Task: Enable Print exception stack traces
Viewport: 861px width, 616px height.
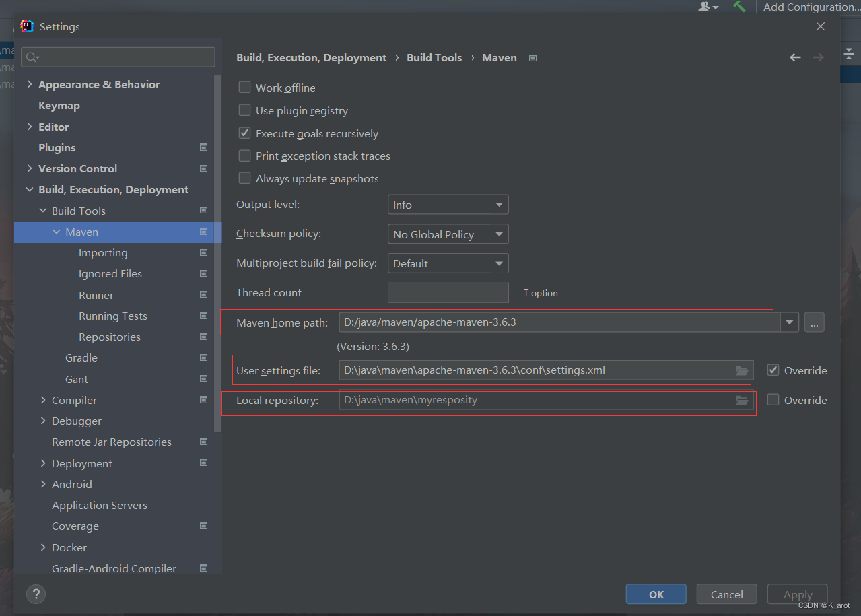Action: click(x=244, y=156)
